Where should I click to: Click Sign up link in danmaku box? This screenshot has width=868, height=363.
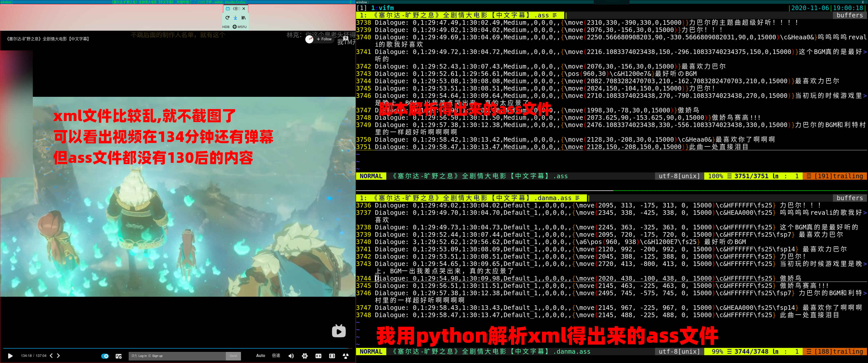pyautogui.click(x=157, y=356)
